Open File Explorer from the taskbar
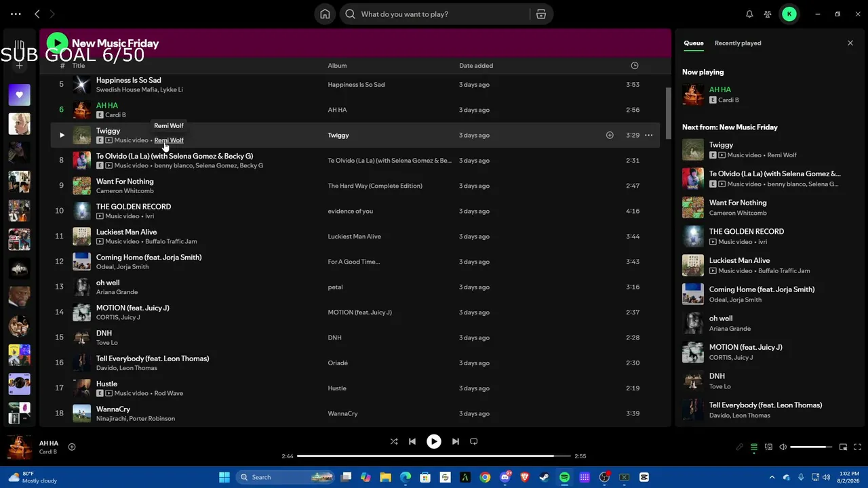 point(385,477)
